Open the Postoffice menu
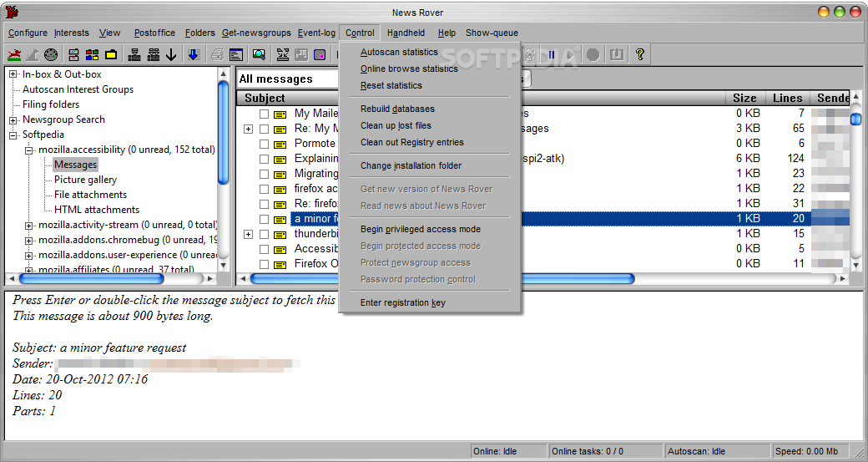Image resolution: width=868 pixels, height=462 pixels. [154, 33]
